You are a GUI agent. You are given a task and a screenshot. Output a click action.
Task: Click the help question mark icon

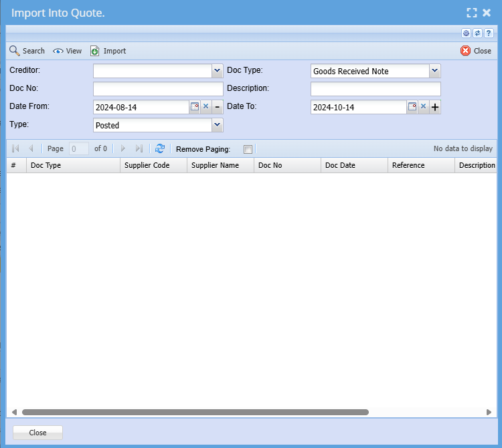pos(489,33)
